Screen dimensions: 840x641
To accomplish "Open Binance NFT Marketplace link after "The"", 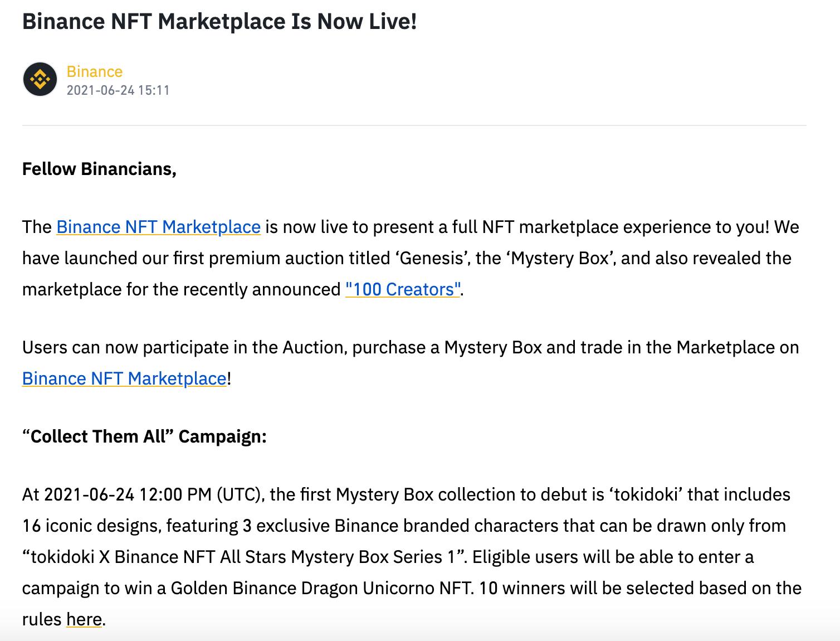I will pyautogui.click(x=158, y=227).
